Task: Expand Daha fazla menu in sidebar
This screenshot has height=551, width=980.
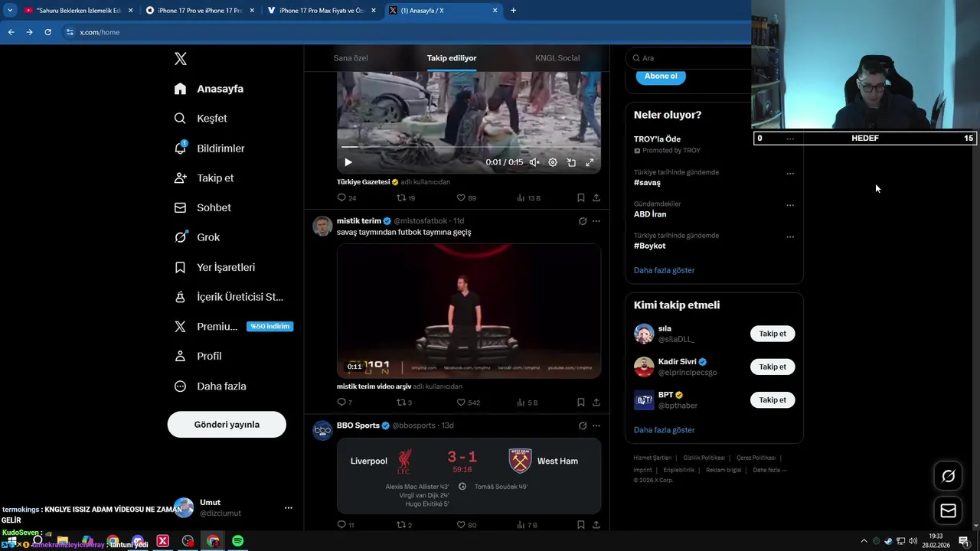Action: point(210,386)
